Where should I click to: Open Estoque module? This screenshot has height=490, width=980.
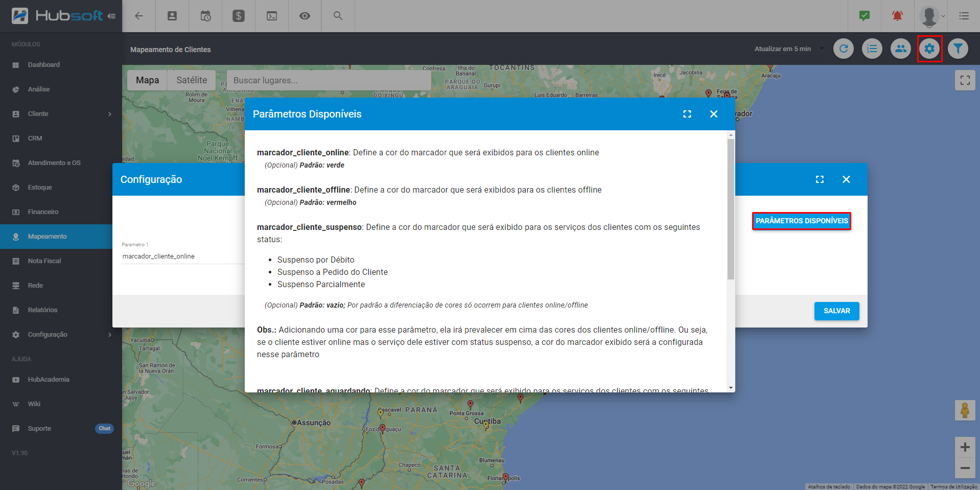(x=61, y=188)
